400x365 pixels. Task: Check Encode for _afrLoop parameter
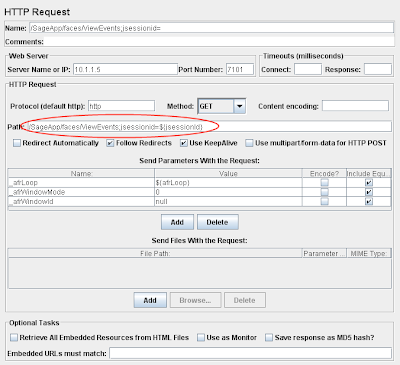[x=324, y=183]
